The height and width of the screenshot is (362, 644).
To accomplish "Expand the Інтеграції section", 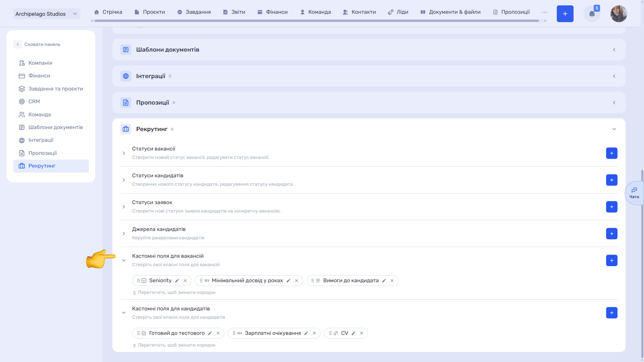I will click(x=614, y=76).
